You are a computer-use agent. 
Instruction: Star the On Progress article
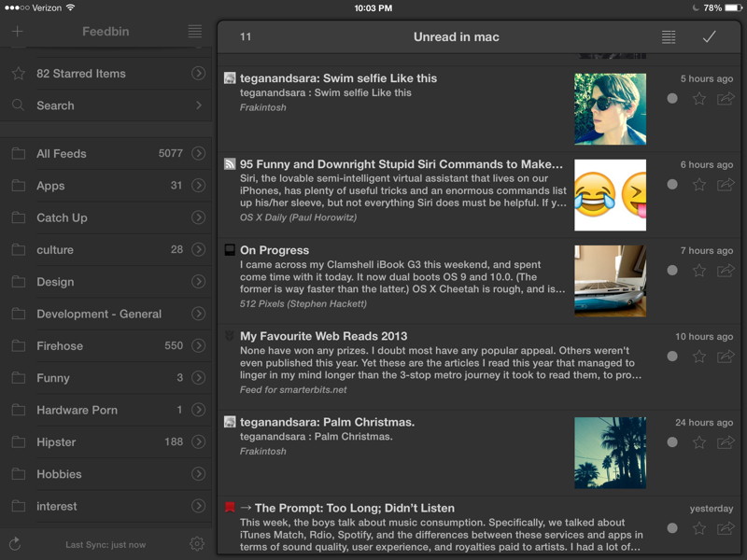[698, 271]
